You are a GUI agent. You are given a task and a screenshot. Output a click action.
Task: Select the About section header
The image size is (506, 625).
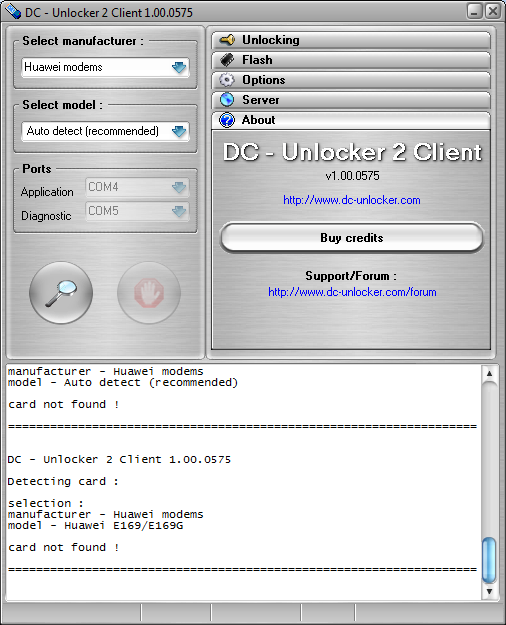click(x=351, y=120)
